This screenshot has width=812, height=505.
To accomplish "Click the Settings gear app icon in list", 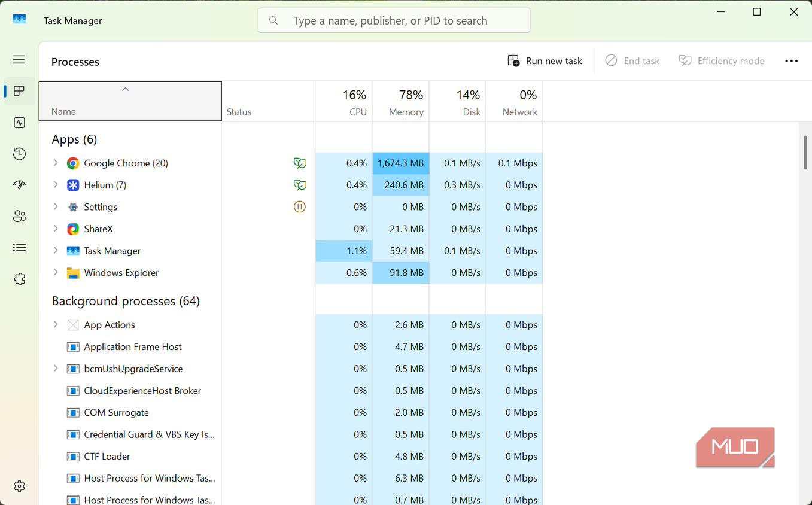I will point(73,207).
